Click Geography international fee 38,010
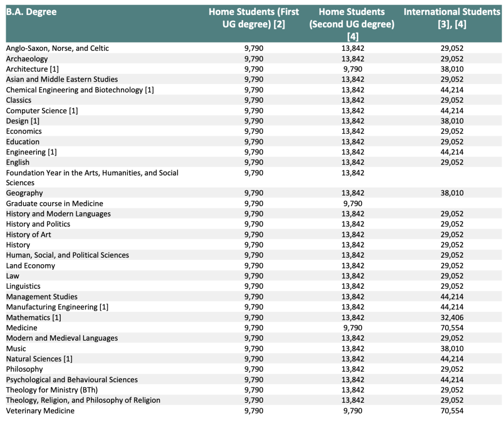 point(452,193)
